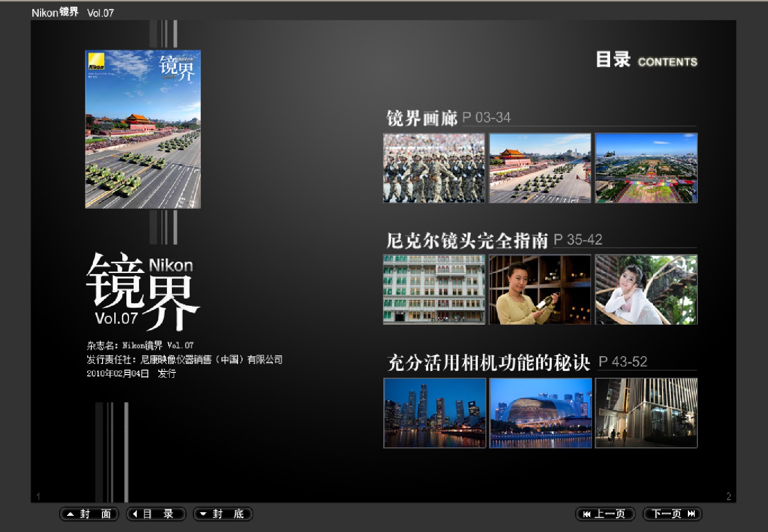Click the 2010年02月04日 发行 date line

[131, 373]
